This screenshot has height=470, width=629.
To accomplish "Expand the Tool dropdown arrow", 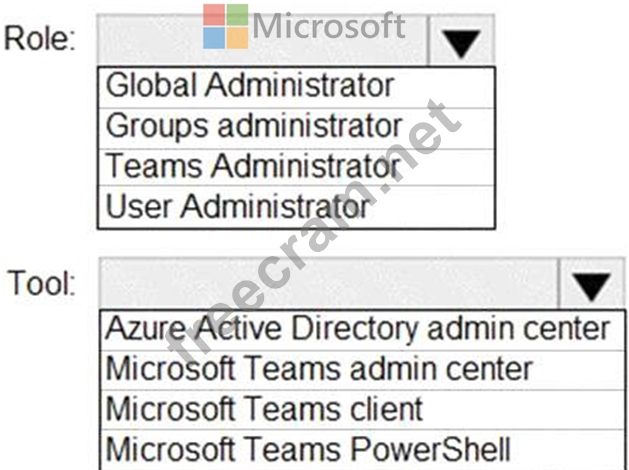I will coord(592,285).
